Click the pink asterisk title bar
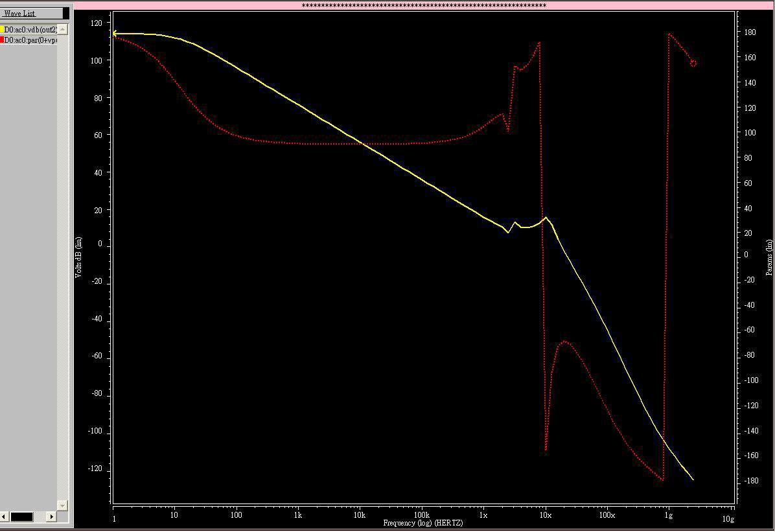The height and width of the screenshot is (532, 775). pyautogui.click(x=424, y=6)
